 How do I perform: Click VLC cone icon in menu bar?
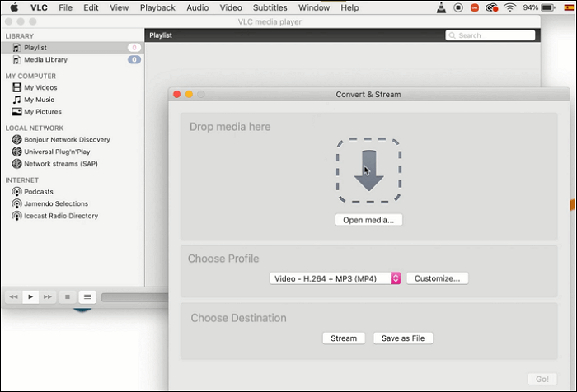coord(442,7)
